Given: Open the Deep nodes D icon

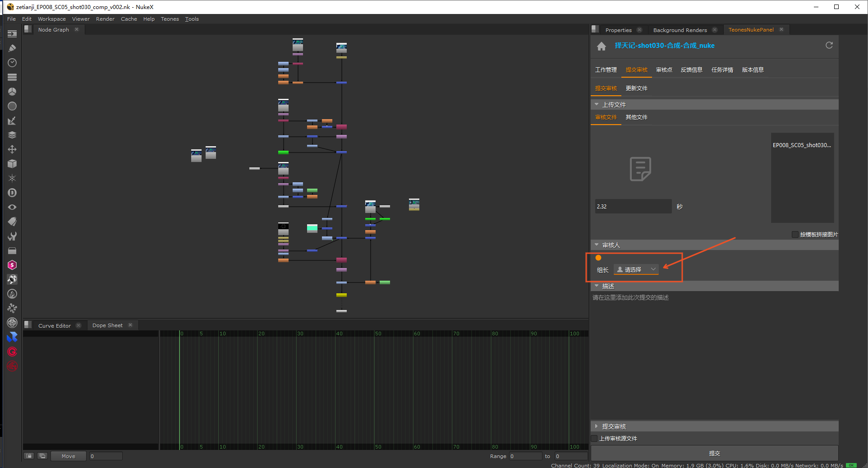Looking at the screenshot, I should click(x=12, y=193).
